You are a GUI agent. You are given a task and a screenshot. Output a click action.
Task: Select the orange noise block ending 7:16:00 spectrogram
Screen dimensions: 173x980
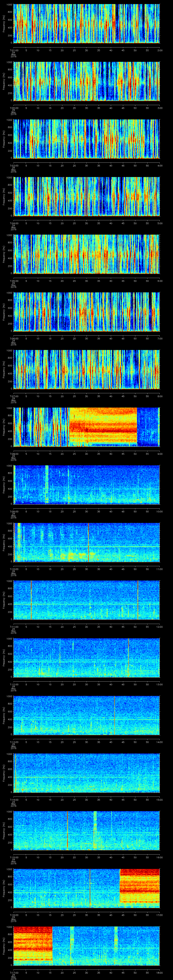pyautogui.click(x=140, y=886)
